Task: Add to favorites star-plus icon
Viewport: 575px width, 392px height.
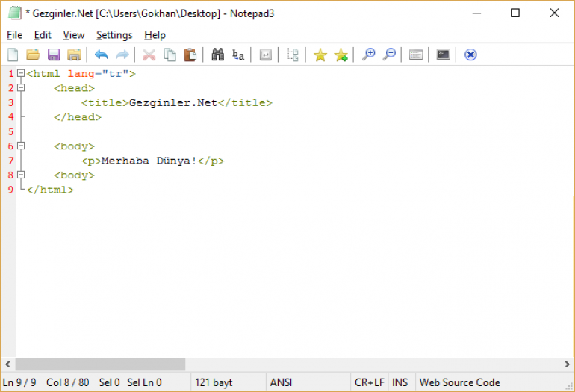Action: (341, 55)
